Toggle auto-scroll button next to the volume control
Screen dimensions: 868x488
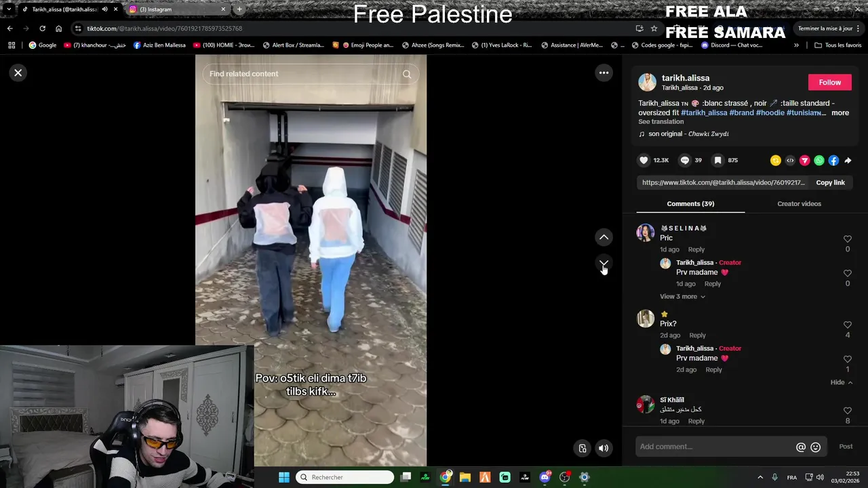[583, 448]
